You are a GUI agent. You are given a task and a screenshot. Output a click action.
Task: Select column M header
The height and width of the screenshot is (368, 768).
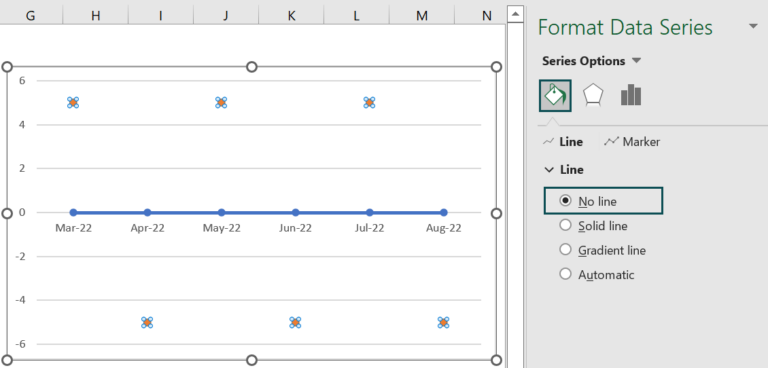click(422, 16)
